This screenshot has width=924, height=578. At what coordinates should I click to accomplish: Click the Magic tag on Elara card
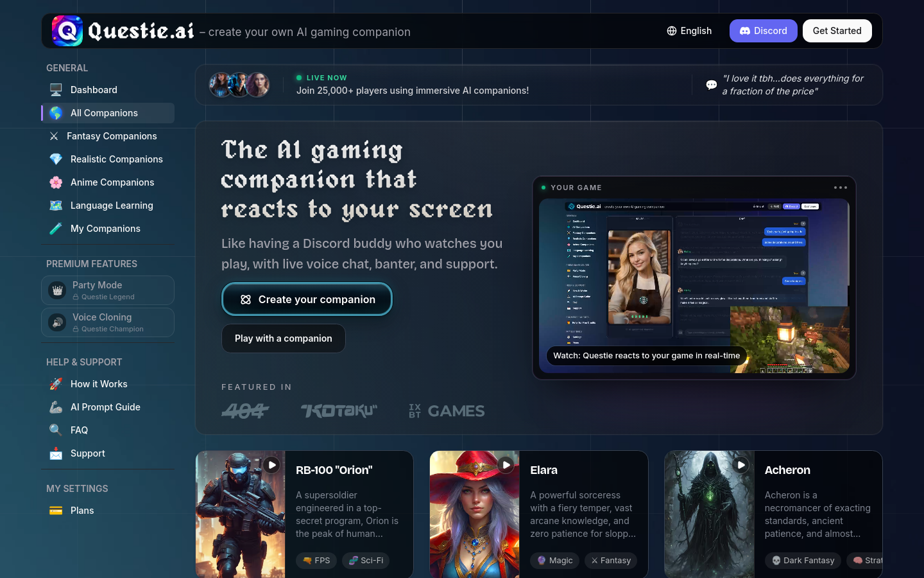point(555,561)
